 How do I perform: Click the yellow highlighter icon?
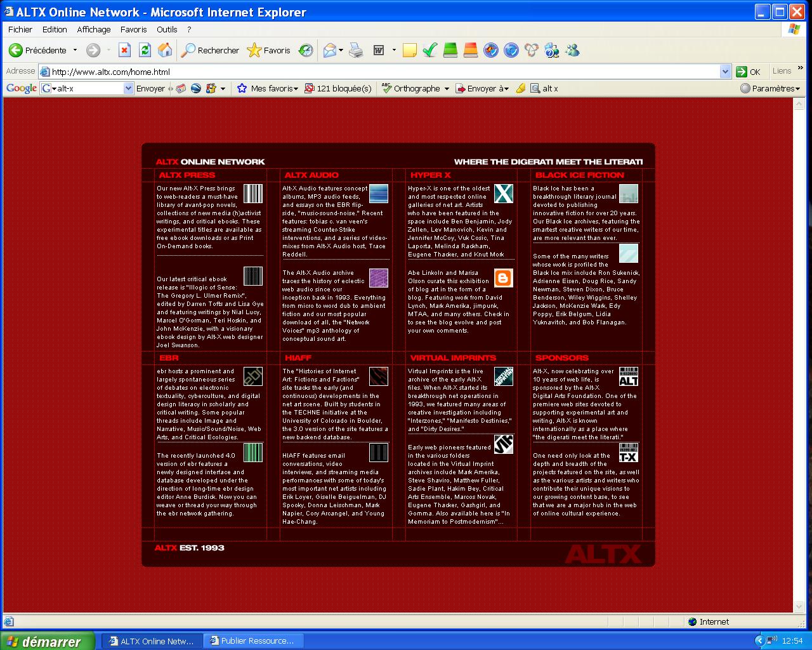(x=521, y=89)
